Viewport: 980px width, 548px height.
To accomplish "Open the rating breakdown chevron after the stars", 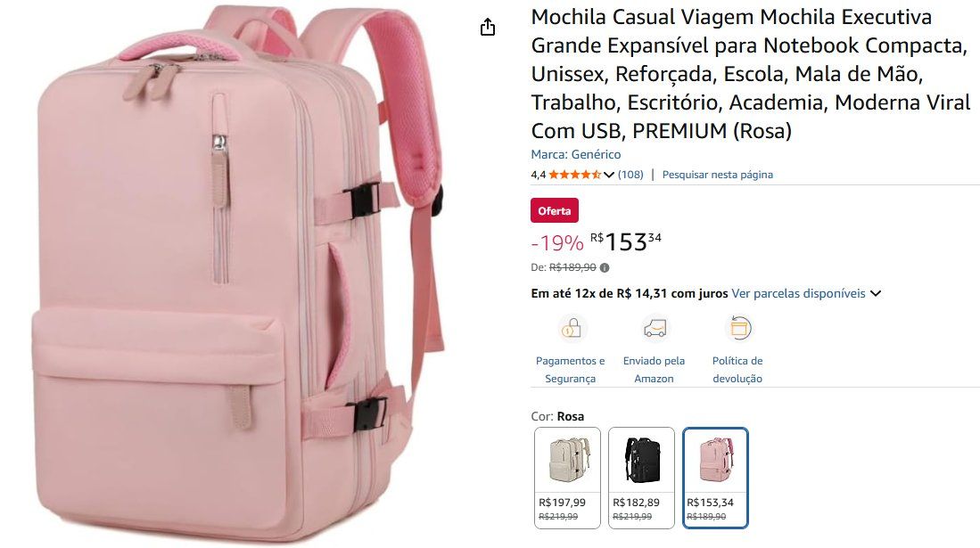I will pyautogui.click(x=609, y=175).
